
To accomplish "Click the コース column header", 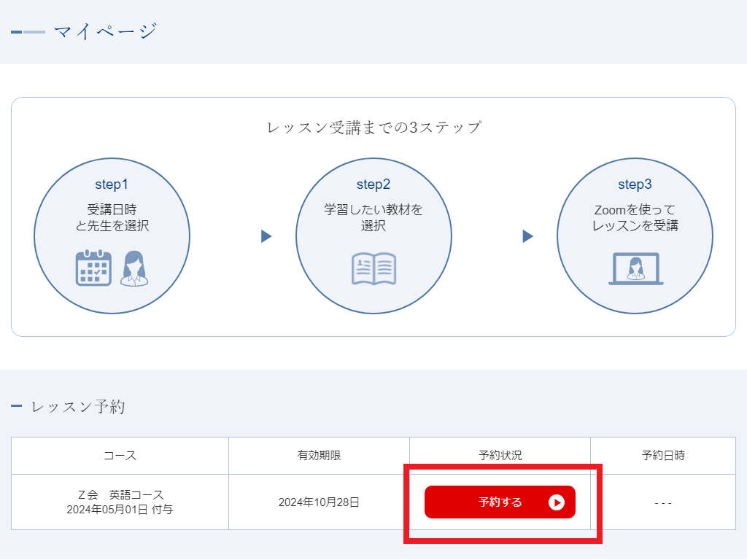I will pyautogui.click(x=120, y=456).
